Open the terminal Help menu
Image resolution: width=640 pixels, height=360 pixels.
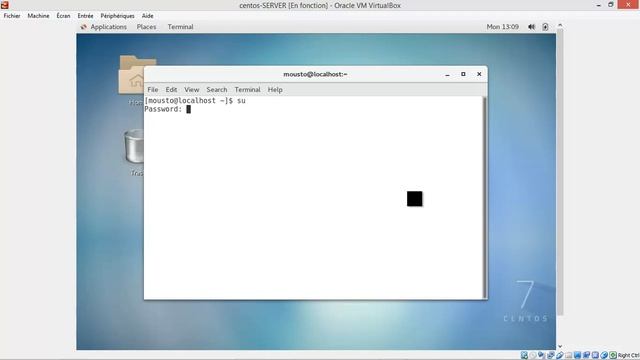point(275,89)
